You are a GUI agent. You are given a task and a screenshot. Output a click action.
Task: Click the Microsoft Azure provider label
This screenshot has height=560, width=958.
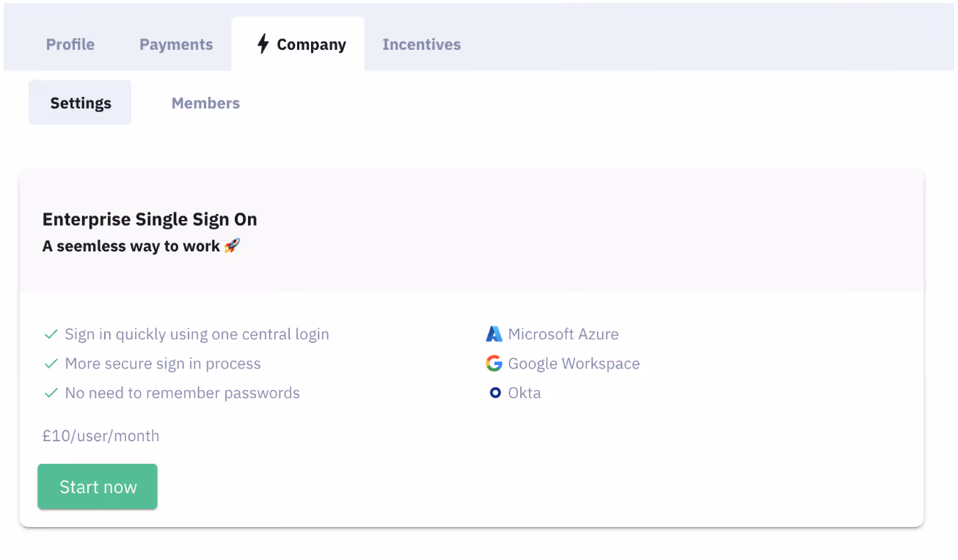point(563,334)
